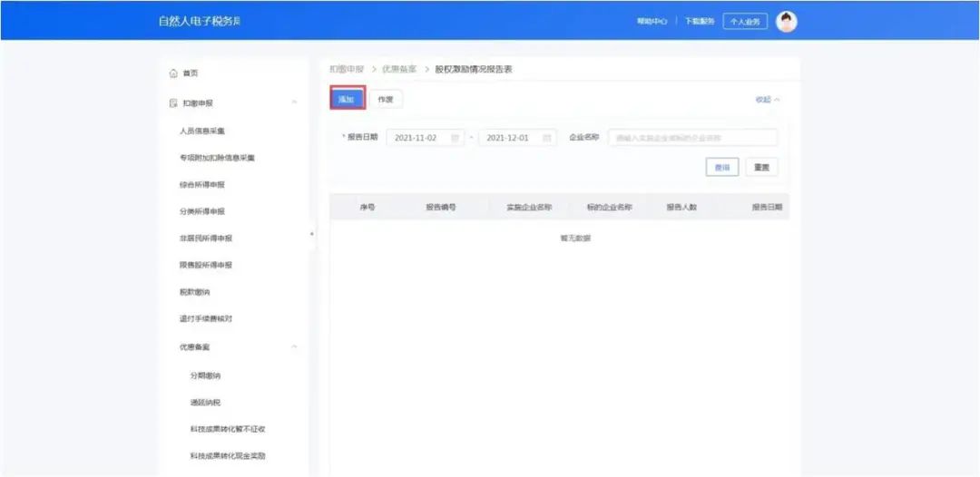Select 科技成果转化现金奖励 submenu item

(228, 456)
